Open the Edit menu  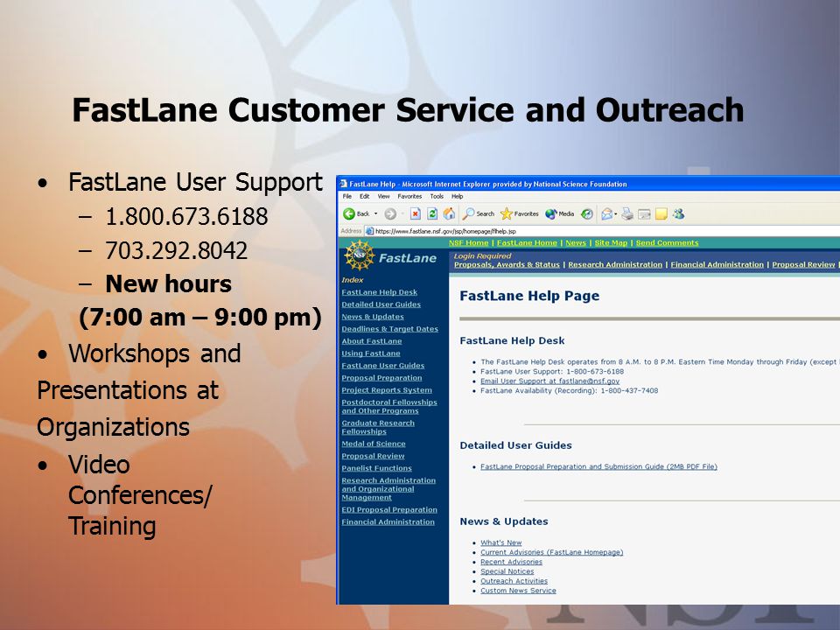pos(364,196)
